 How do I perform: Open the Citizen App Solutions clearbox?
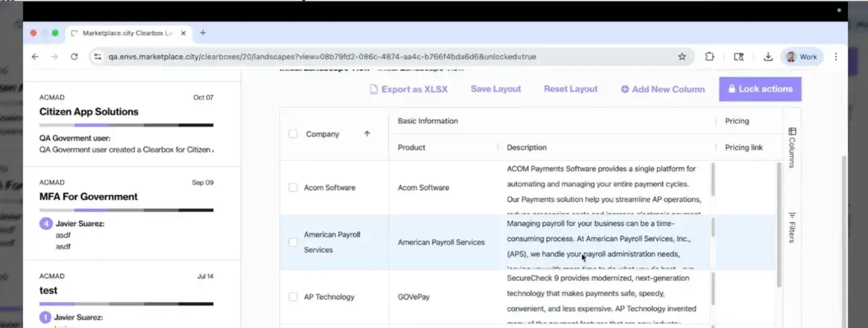click(x=89, y=112)
